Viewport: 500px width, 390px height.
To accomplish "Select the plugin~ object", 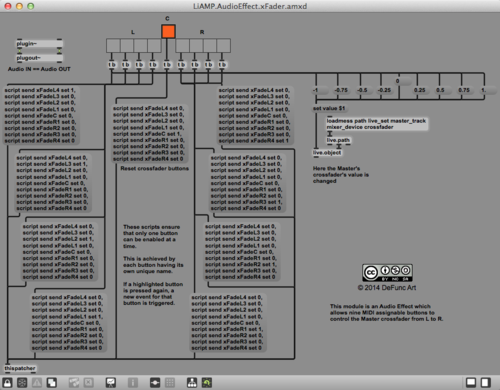I will pos(39,43).
